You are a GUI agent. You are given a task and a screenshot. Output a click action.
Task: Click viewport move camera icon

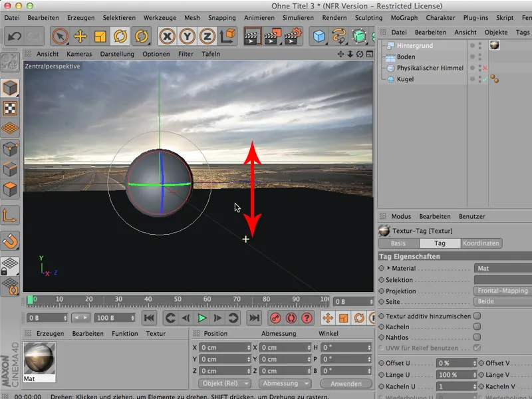[x=340, y=55]
